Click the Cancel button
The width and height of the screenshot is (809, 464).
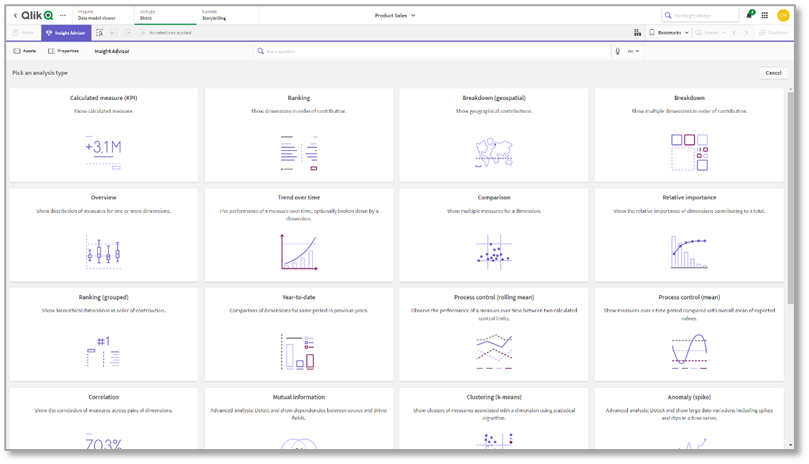(773, 73)
